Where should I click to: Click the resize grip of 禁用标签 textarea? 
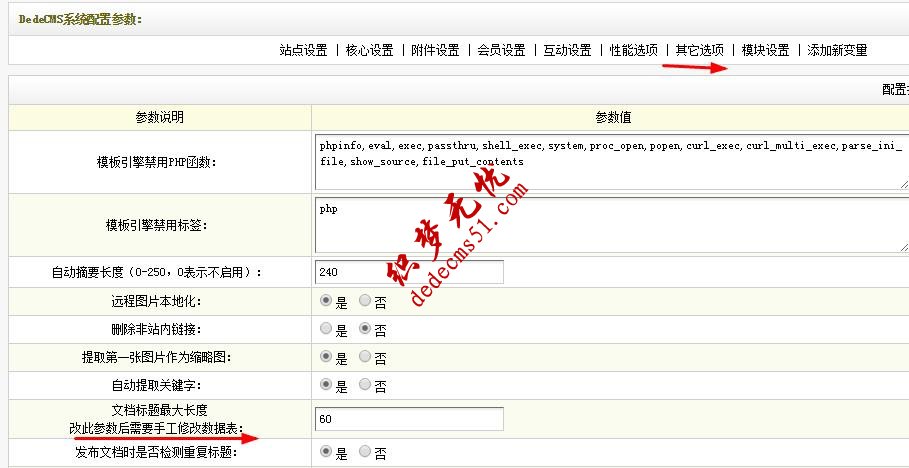point(904,247)
